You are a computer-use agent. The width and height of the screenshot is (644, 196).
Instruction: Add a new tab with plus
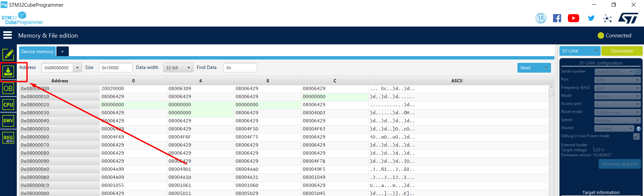[x=62, y=51]
